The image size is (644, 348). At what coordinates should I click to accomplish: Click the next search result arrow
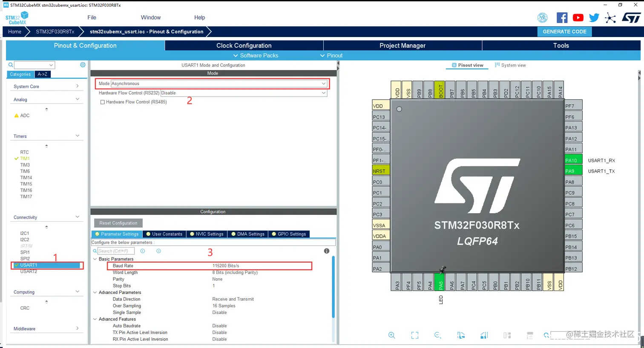[158, 251]
